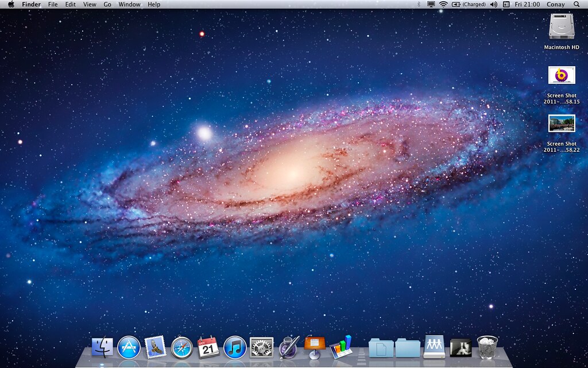Image resolution: width=588 pixels, height=368 pixels.
Task: Open the Go menu
Action: (x=107, y=5)
